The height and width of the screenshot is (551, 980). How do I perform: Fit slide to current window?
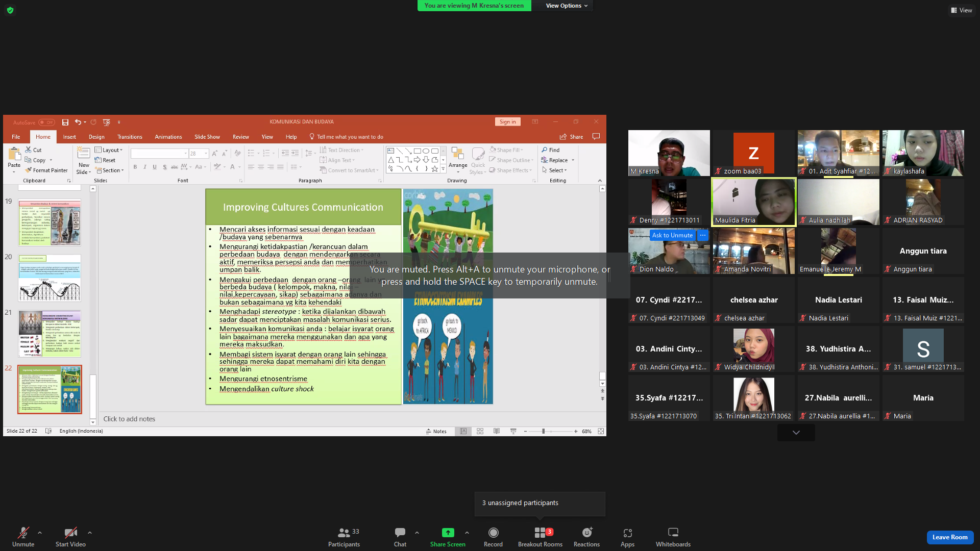tap(601, 431)
